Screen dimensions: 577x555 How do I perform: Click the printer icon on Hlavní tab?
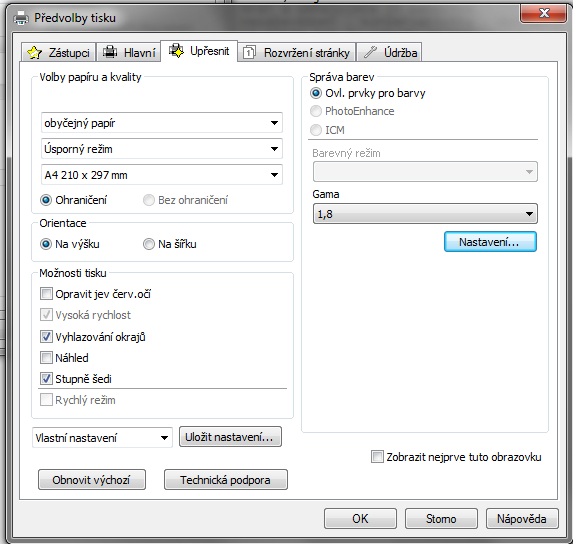tap(110, 52)
